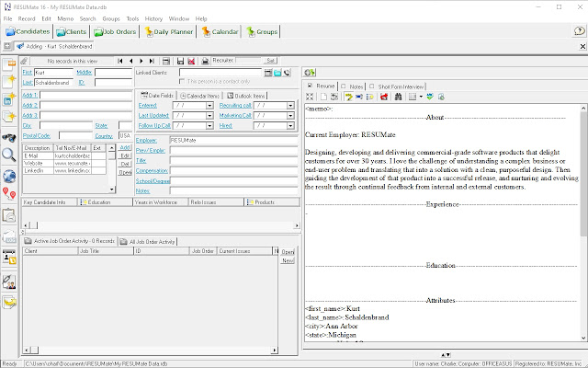
Task: Open Job Orders from the main toolbar
Action: click(115, 32)
